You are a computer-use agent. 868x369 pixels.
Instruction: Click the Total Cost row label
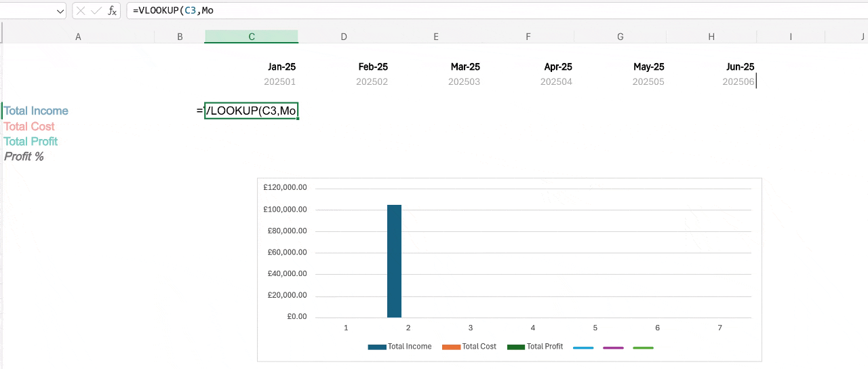[29, 126]
